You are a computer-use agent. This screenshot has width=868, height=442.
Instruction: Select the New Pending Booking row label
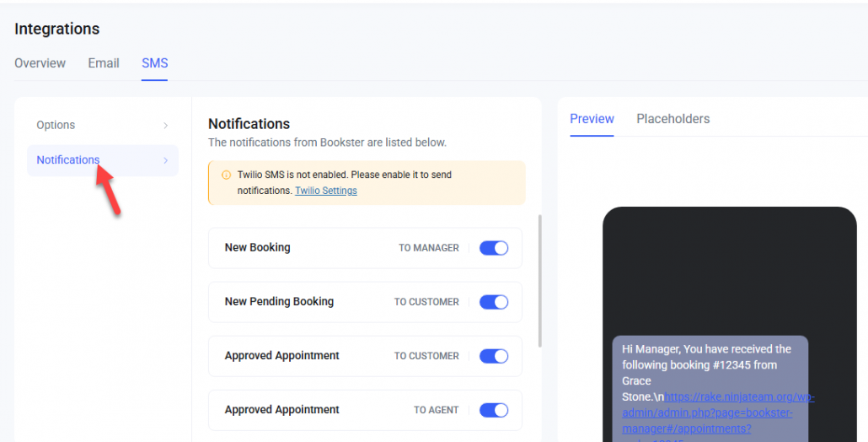279,302
